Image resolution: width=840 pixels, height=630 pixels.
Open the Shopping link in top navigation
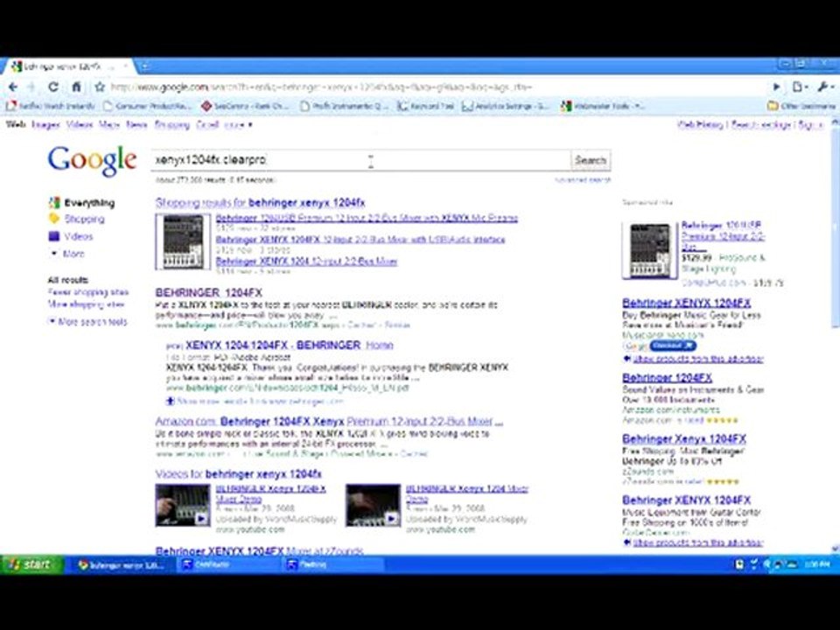point(172,125)
